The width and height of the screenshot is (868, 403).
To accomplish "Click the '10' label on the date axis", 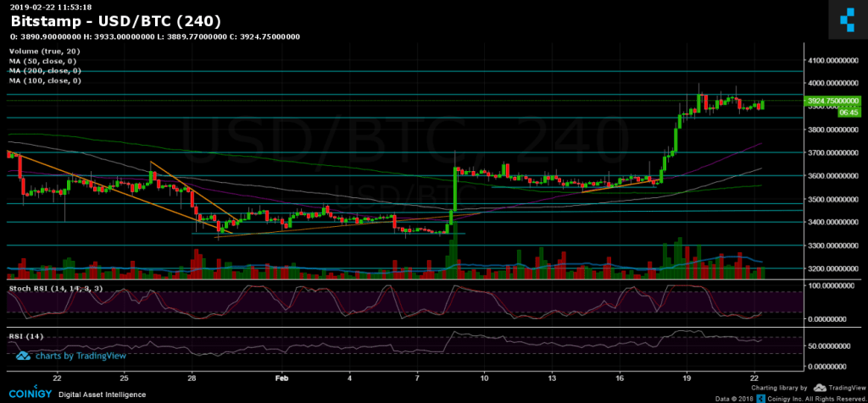I will (484, 378).
